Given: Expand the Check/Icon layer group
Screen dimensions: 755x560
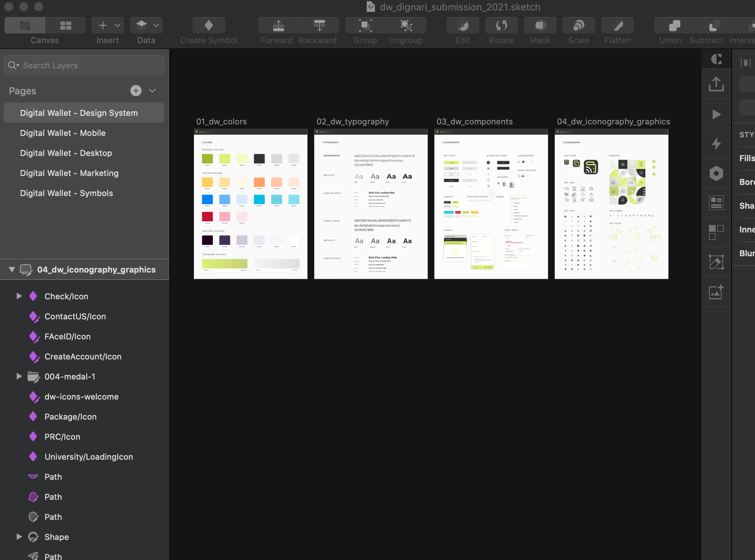Looking at the screenshot, I should click(18, 296).
